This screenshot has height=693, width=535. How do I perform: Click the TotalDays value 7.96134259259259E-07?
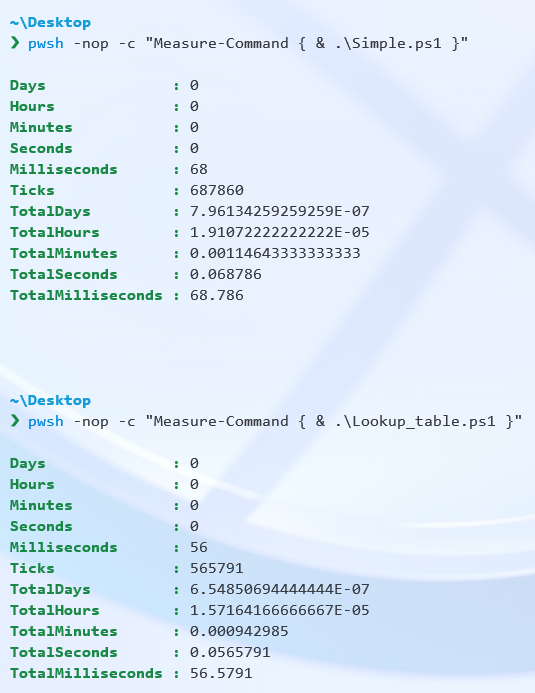click(280, 211)
